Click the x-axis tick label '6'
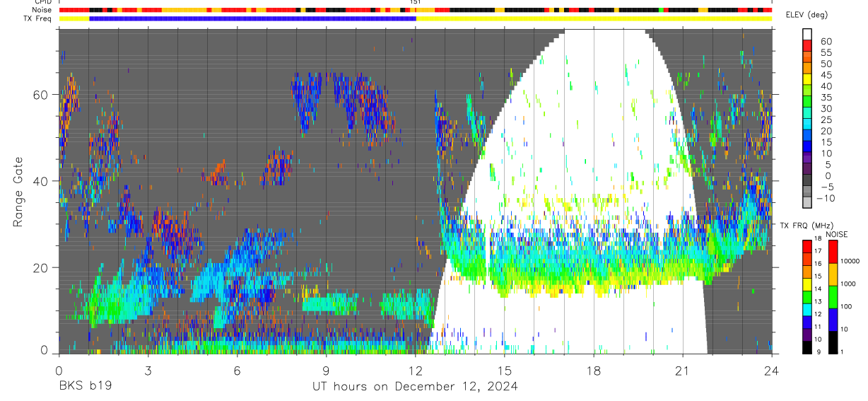 tap(237, 370)
